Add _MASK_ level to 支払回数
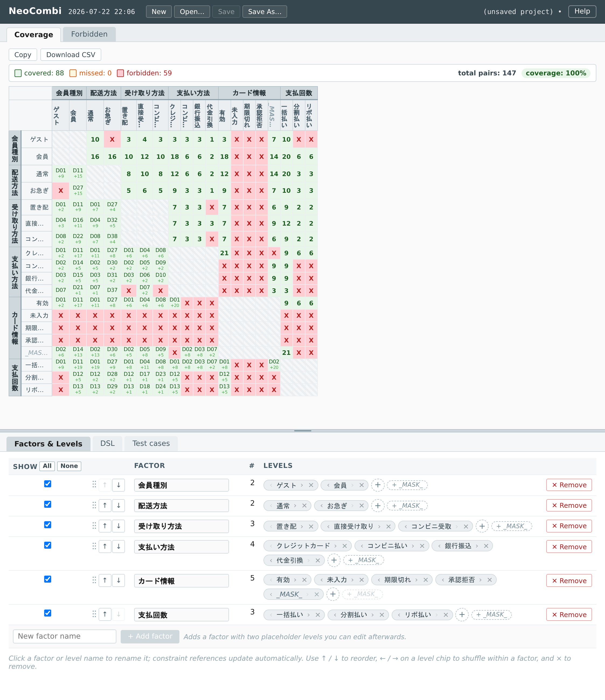Viewport: 605px width, 700px height. (x=491, y=615)
